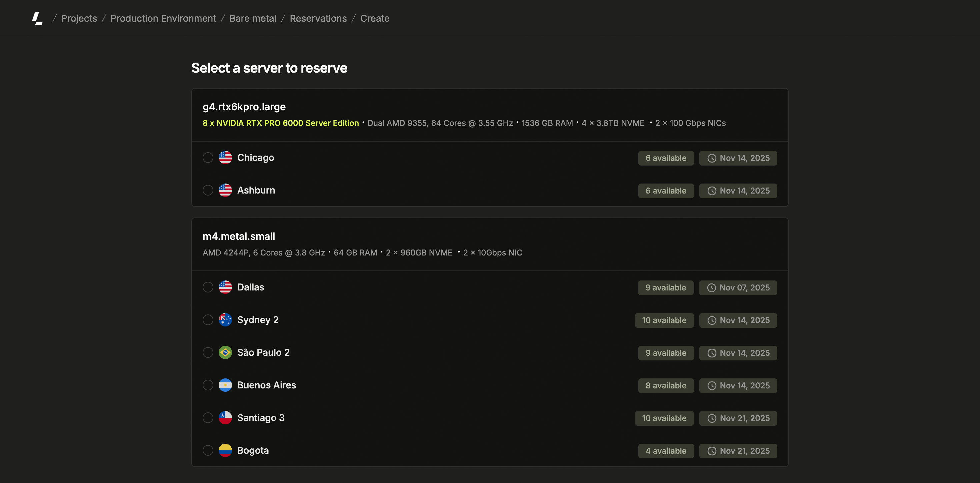Select the Chicago radio button

pos(208,158)
